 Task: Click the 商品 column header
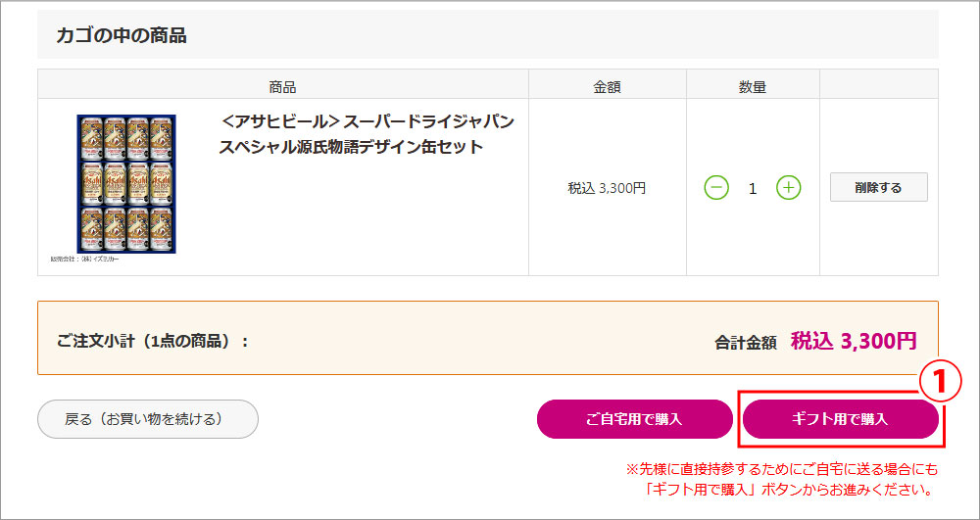[282, 86]
